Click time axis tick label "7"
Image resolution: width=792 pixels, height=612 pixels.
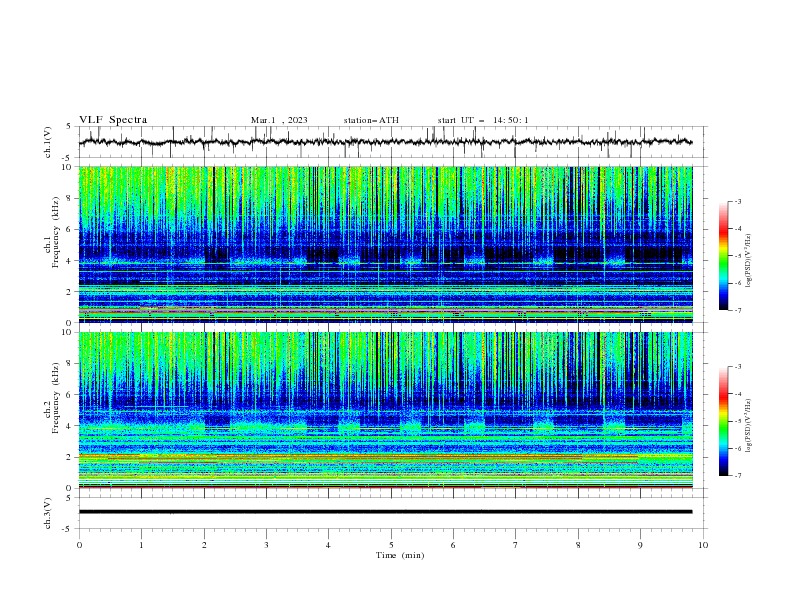click(x=516, y=545)
